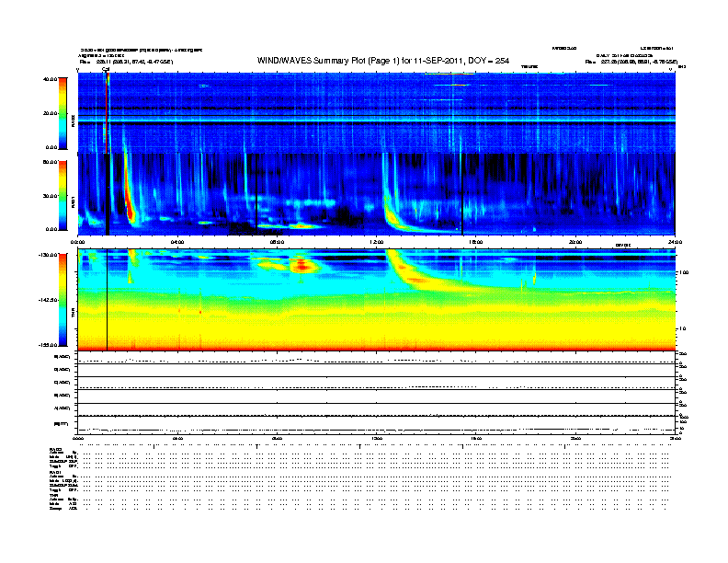Click the TNR status table heading

(x=53, y=495)
